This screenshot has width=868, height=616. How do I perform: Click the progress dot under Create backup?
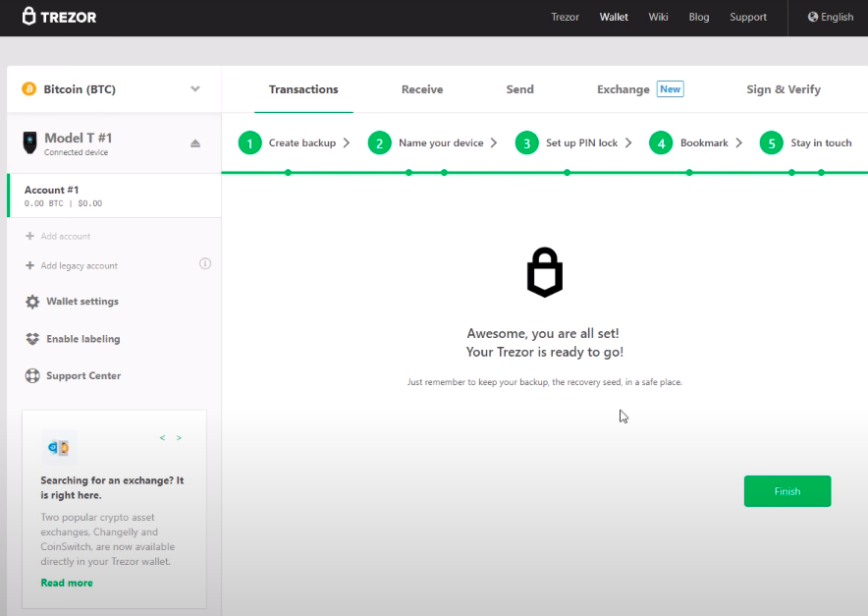[288, 173]
